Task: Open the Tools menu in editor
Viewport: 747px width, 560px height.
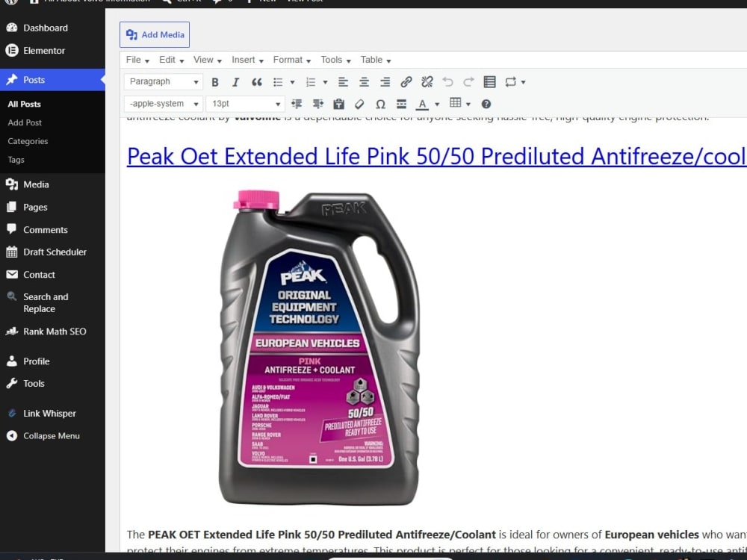Action: (335, 60)
